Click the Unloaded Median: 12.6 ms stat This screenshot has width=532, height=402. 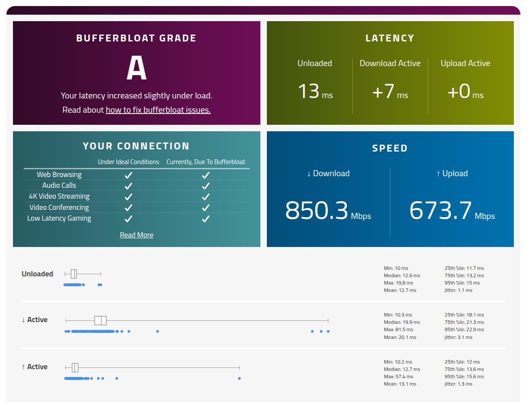402,275
